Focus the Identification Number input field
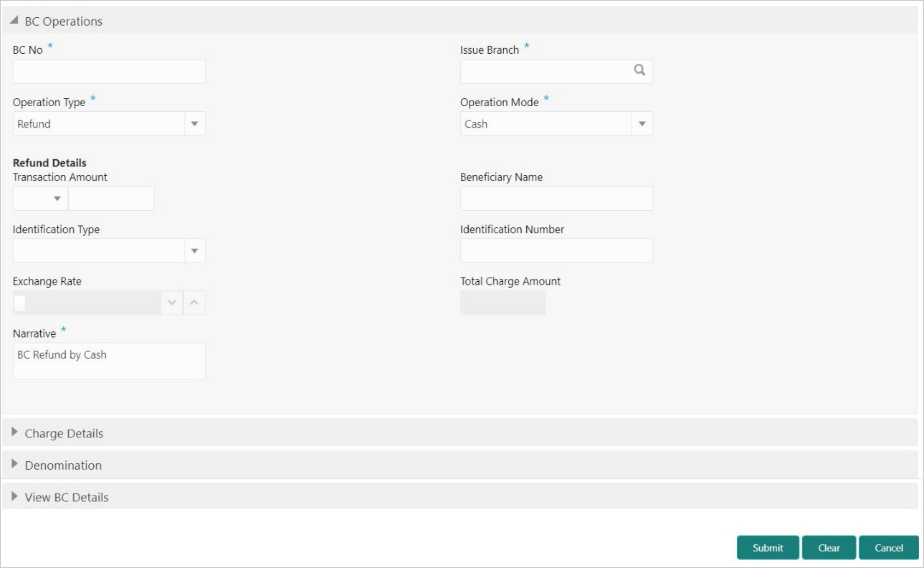The width and height of the screenshot is (924, 568). pos(556,250)
